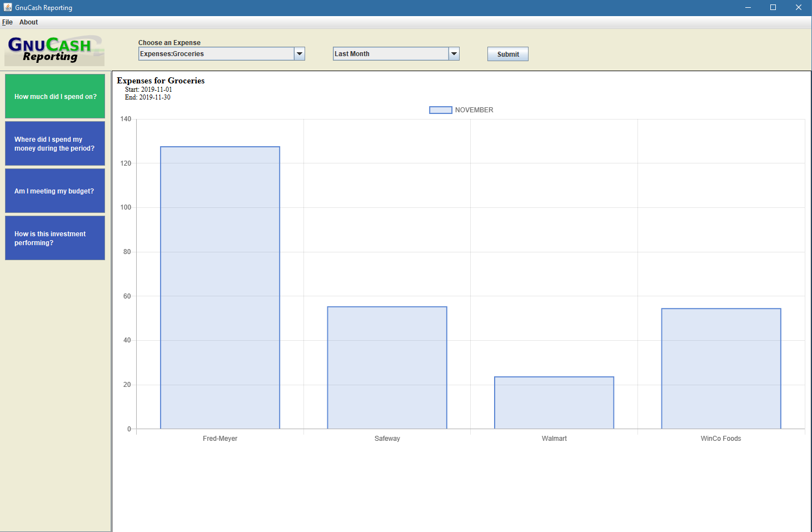812x532 pixels.
Task: Select 'How much did I spend on?'
Action: pos(55,96)
